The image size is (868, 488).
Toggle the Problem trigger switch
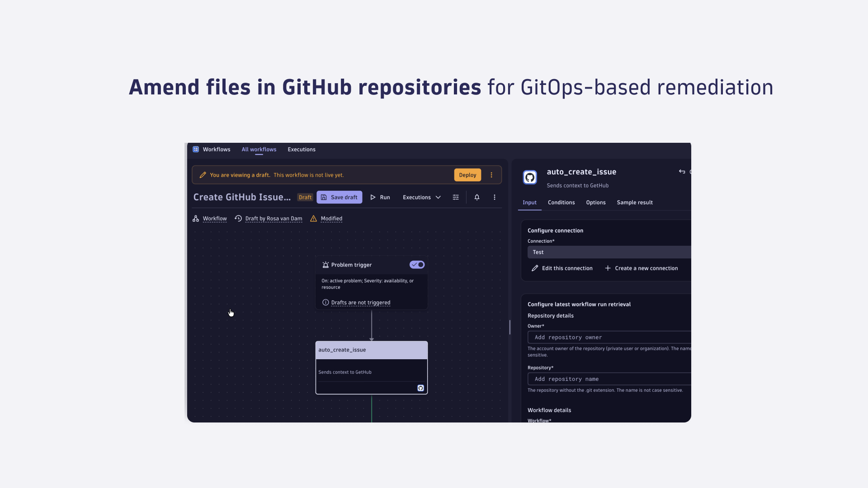coord(417,264)
